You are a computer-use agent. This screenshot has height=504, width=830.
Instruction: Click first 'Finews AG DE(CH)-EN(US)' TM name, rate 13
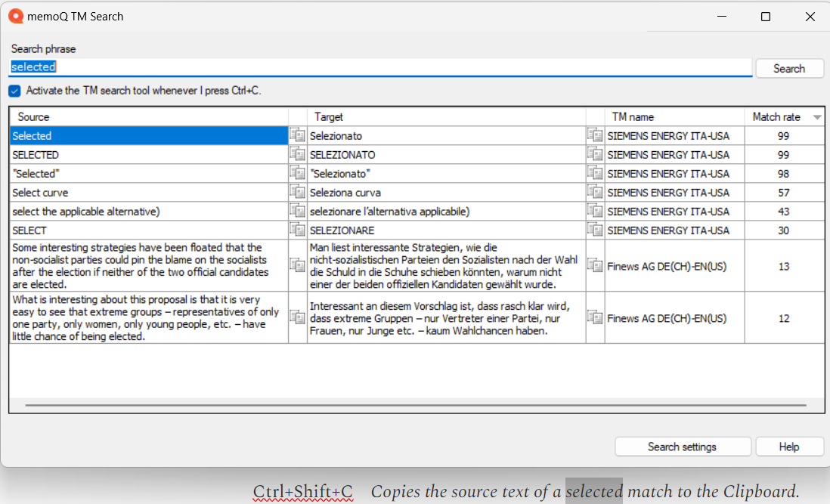[x=667, y=266]
